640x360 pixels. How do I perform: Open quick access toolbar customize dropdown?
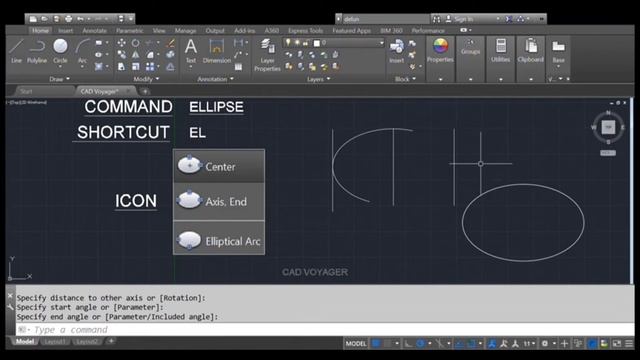[x=131, y=19]
